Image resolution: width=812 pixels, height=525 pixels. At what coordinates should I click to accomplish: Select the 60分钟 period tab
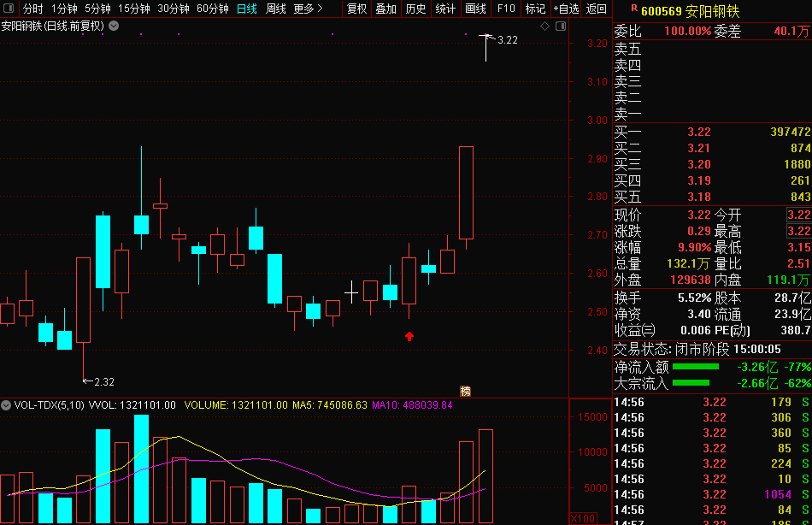point(212,9)
